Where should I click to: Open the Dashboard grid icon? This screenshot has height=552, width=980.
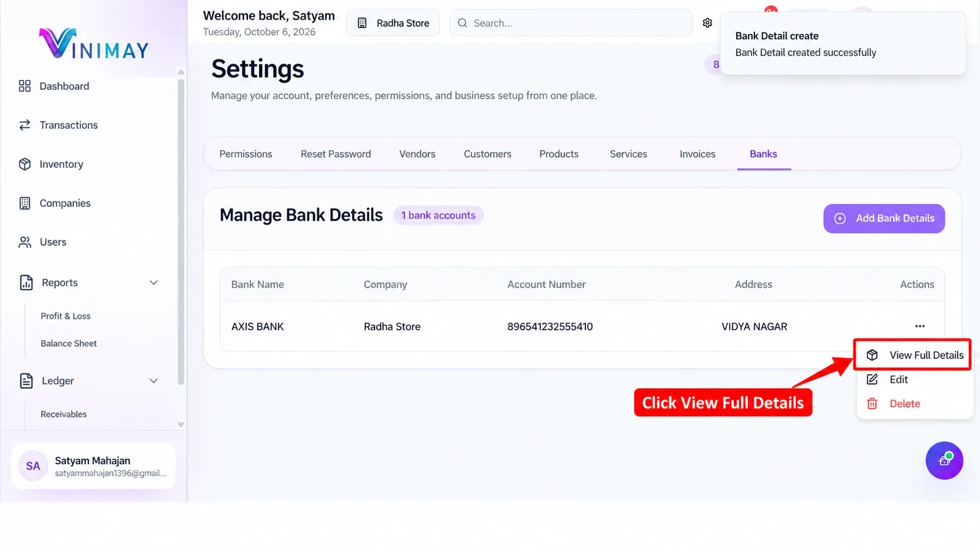25,86
